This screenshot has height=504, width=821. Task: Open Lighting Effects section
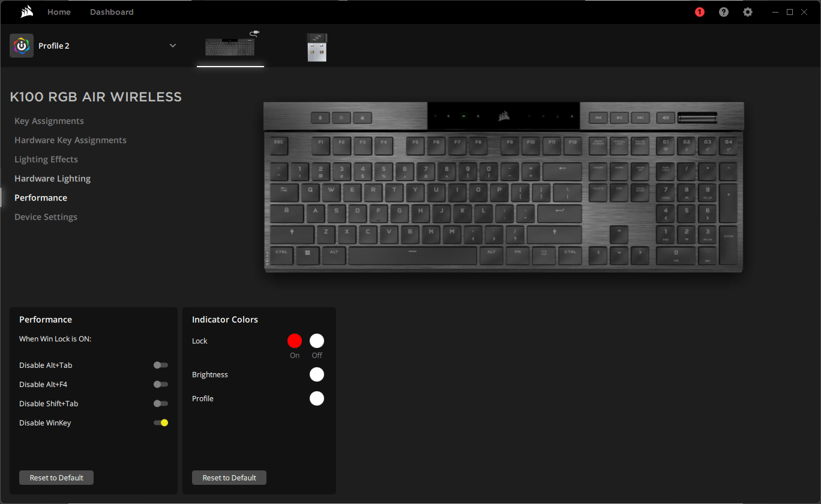click(46, 160)
